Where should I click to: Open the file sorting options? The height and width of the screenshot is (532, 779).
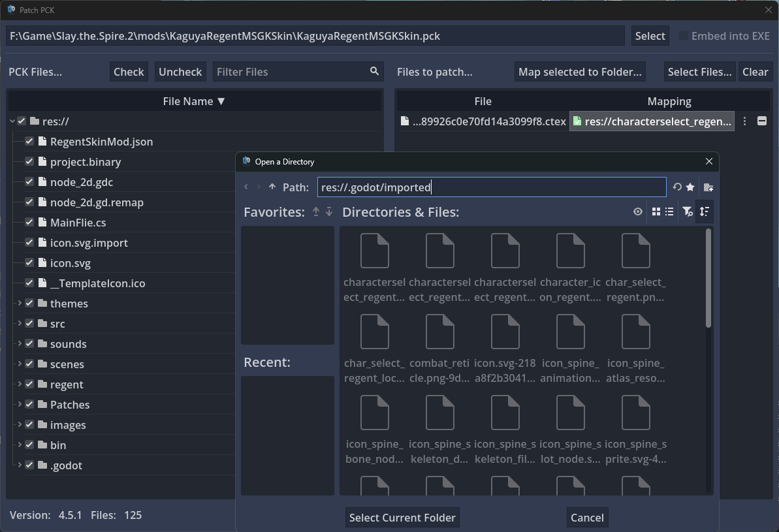click(x=705, y=211)
